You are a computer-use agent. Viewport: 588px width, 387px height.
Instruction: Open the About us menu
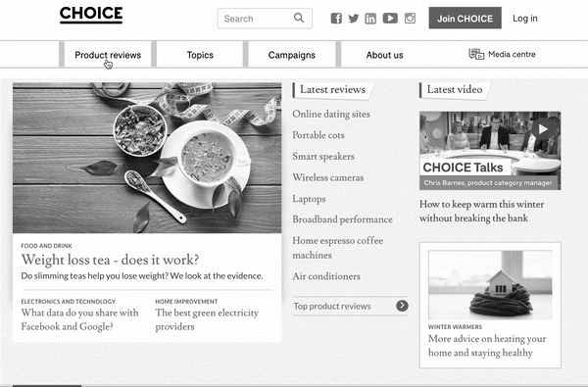[384, 55]
